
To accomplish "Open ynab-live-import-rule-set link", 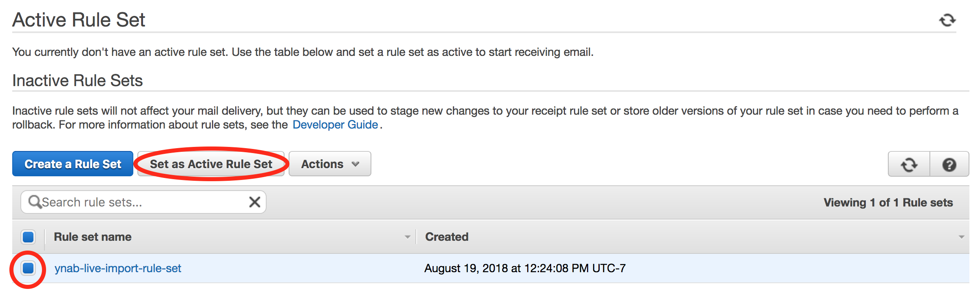I will tap(118, 268).
